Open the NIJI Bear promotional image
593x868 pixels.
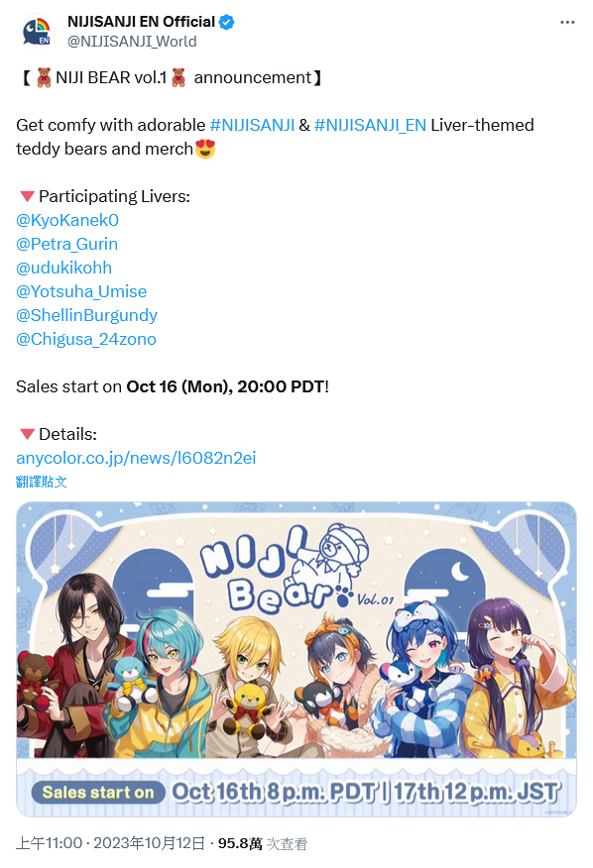pos(296,659)
